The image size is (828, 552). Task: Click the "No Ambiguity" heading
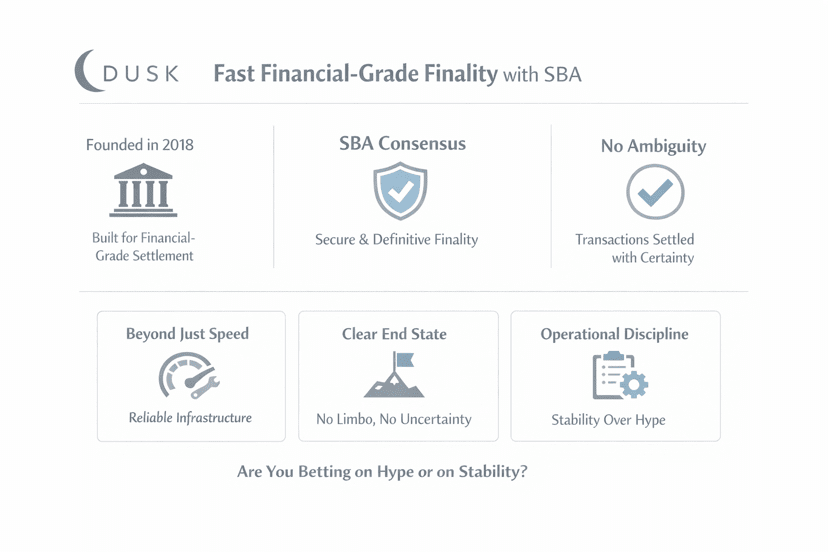653,146
